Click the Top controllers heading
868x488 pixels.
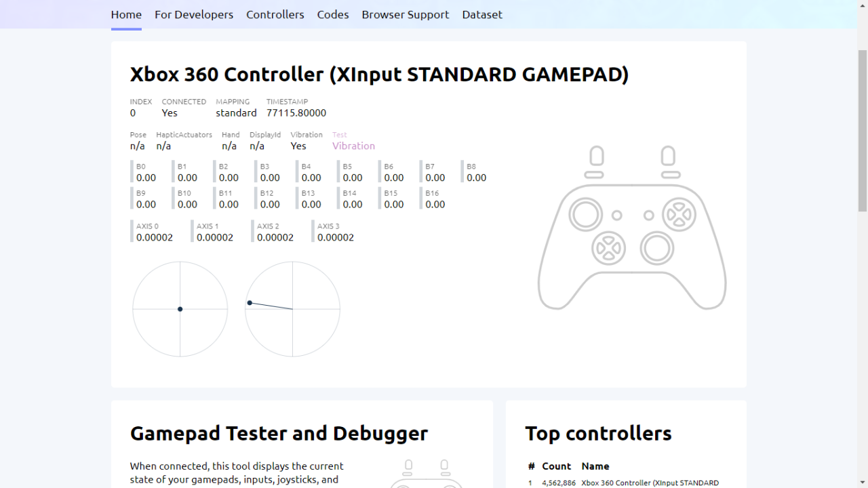[598, 433]
